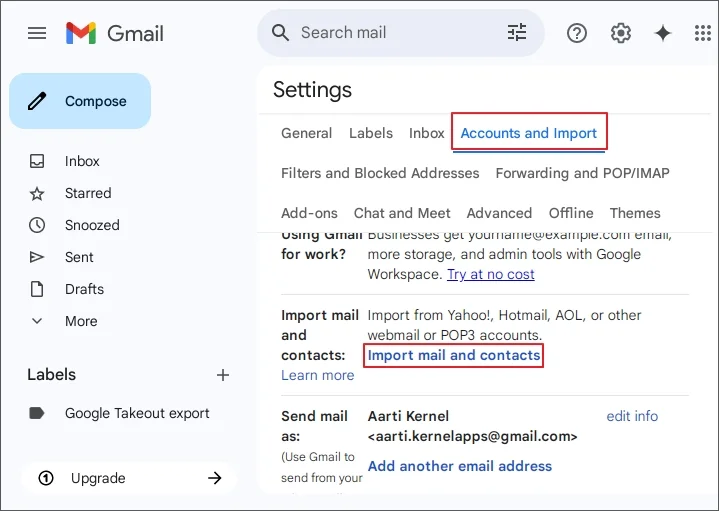
Task: Open Filters and Blocked Addresses tab
Action: pyautogui.click(x=380, y=173)
